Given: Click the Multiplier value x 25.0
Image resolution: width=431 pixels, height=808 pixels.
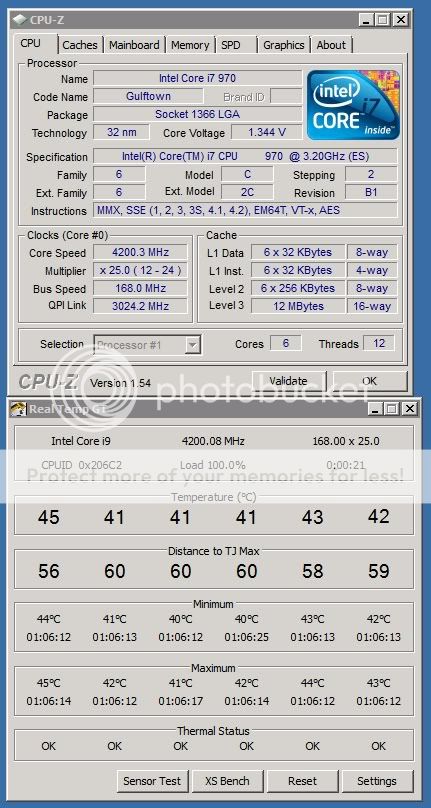Looking at the screenshot, I should [x=140, y=271].
